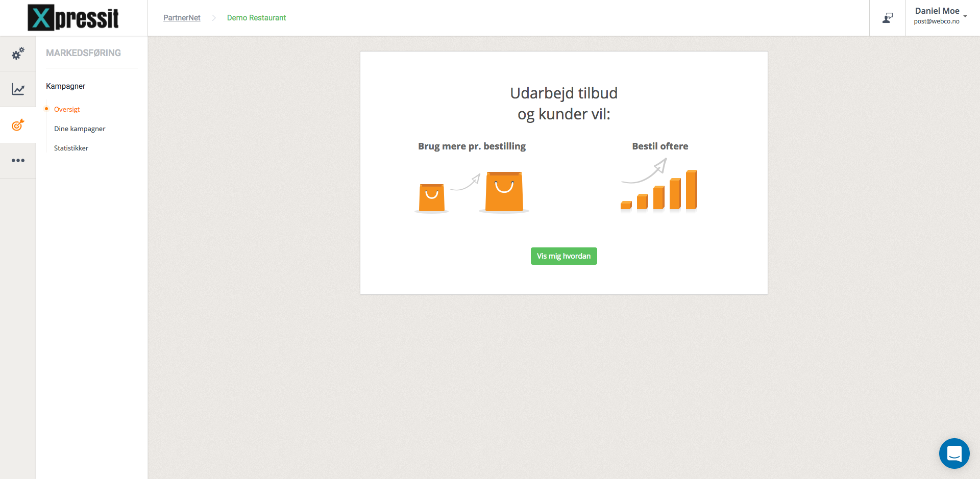Click the MARKEDSFØRING heading text

[83, 53]
